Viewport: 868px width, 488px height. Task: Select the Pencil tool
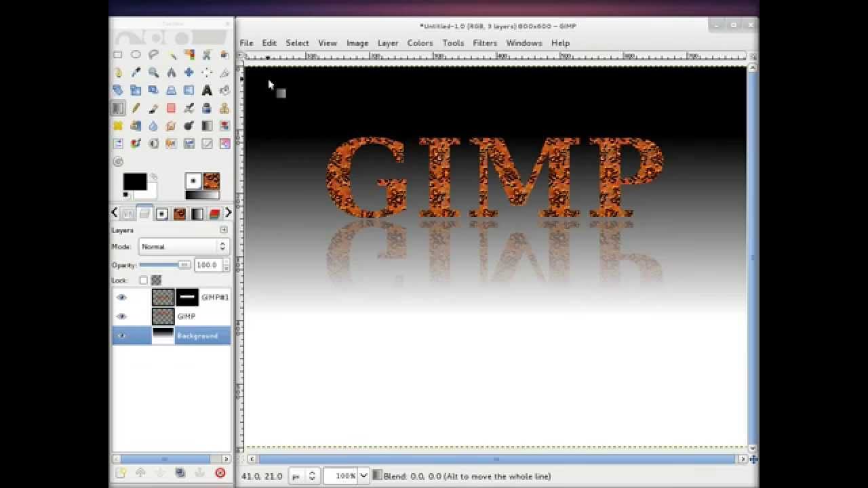[x=136, y=108]
